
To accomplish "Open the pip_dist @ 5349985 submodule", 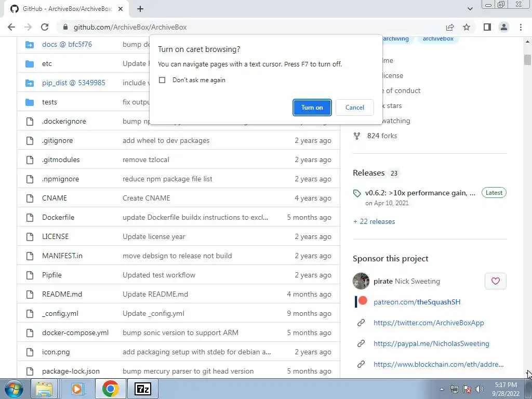I will coord(74,83).
